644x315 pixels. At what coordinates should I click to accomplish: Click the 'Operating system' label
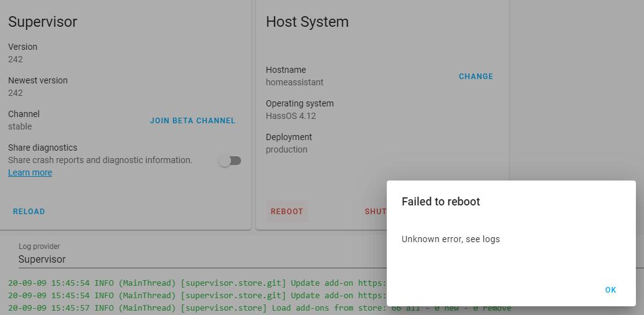[300, 103]
